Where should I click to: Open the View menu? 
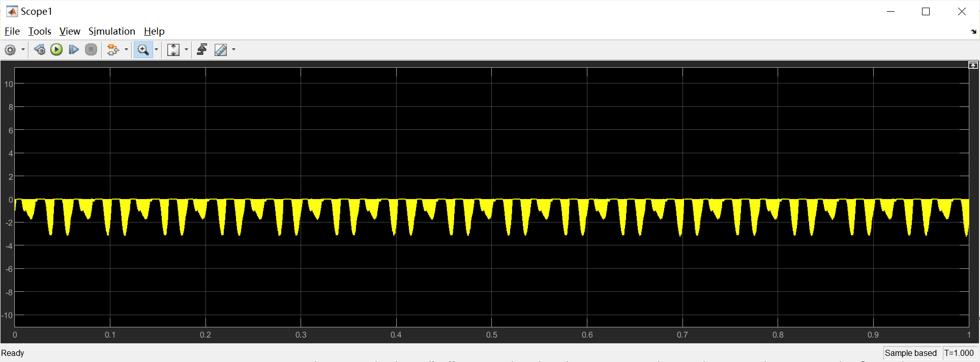point(70,31)
